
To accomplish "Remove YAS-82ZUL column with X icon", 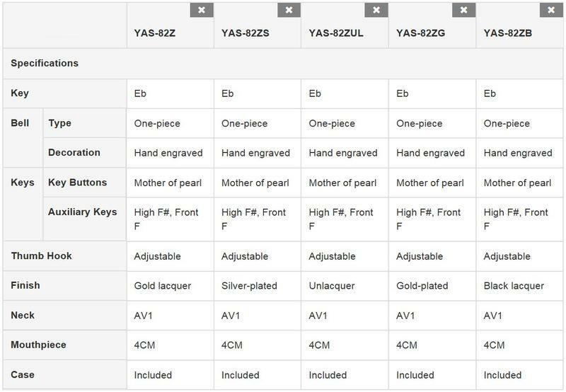I will coord(376,10).
